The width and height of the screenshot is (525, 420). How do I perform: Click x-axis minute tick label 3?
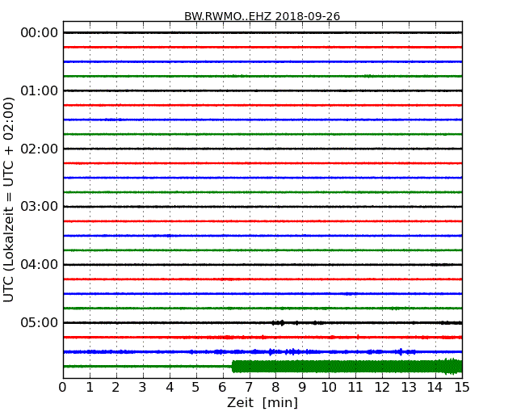143,388
